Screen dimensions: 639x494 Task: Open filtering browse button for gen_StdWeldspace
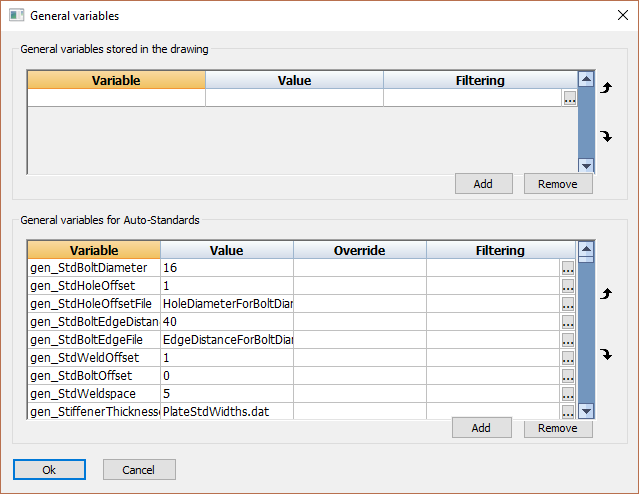[568, 394]
